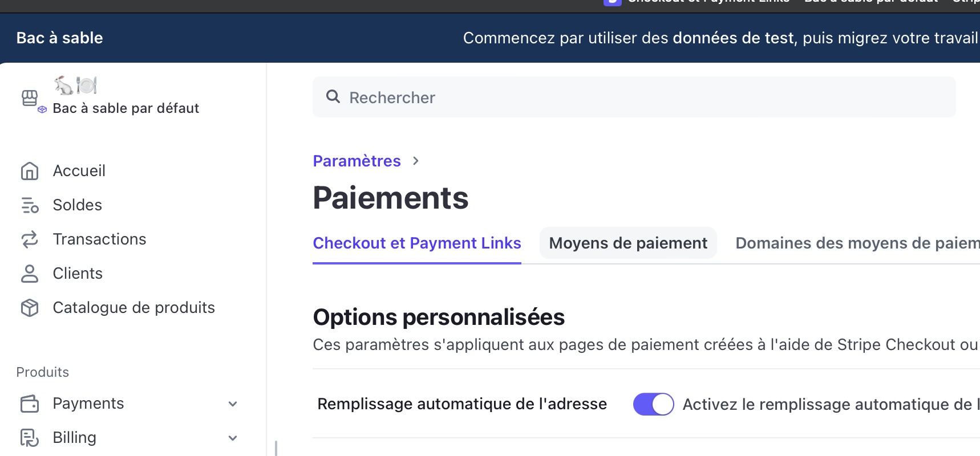Screen dimensions: 980x456
Task: Expand the Billing submenu chevron
Action: (x=233, y=438)
